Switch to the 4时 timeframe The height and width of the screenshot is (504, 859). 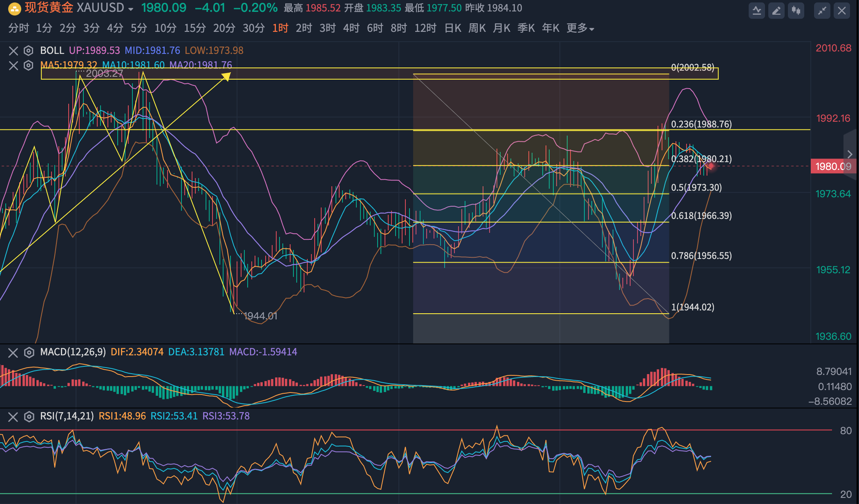click(351, 28)
